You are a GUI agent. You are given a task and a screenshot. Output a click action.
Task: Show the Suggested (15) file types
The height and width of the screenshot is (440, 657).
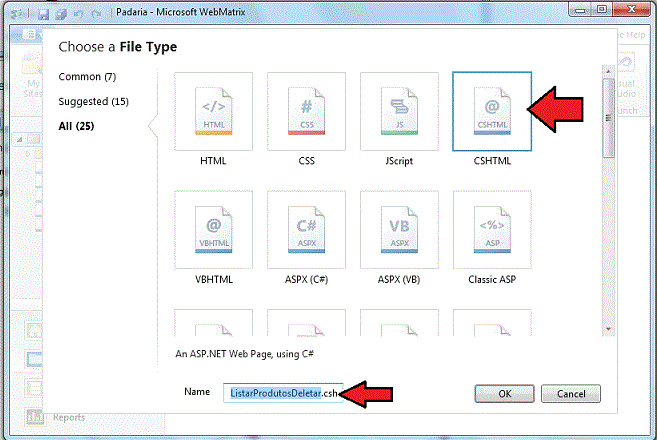[93, 101]
